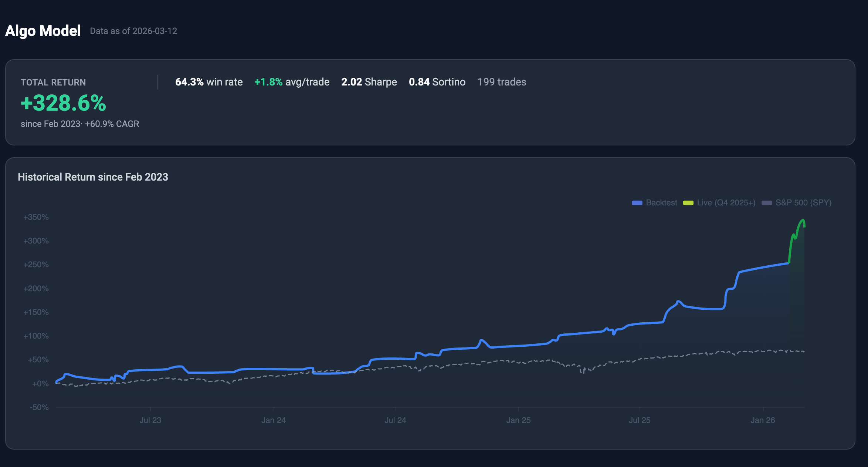Click the green Live legend swatch
Image resolution: width=868 pixels, height=467 pixels.
(688, 203)
